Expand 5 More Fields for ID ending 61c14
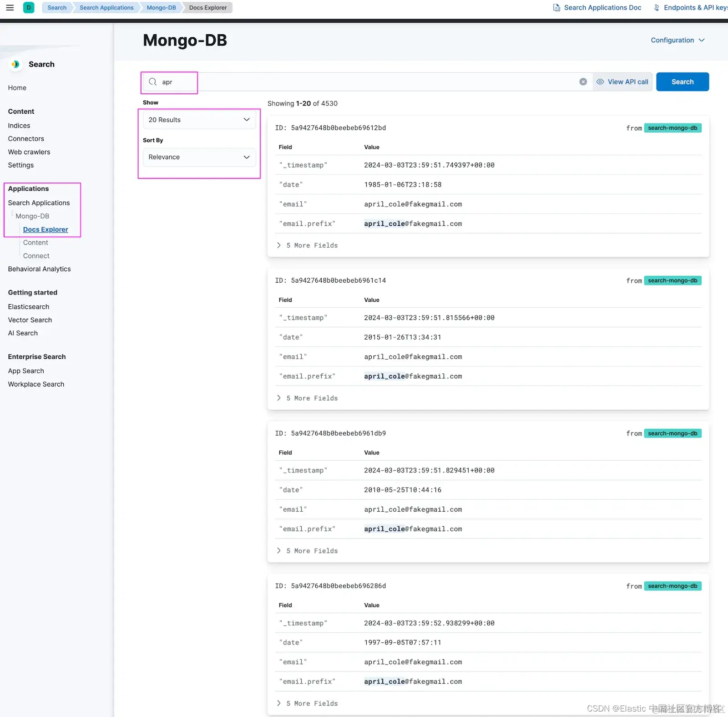Image resolution: width=728 pixels, height=717 pixels. tap(308, 398)
